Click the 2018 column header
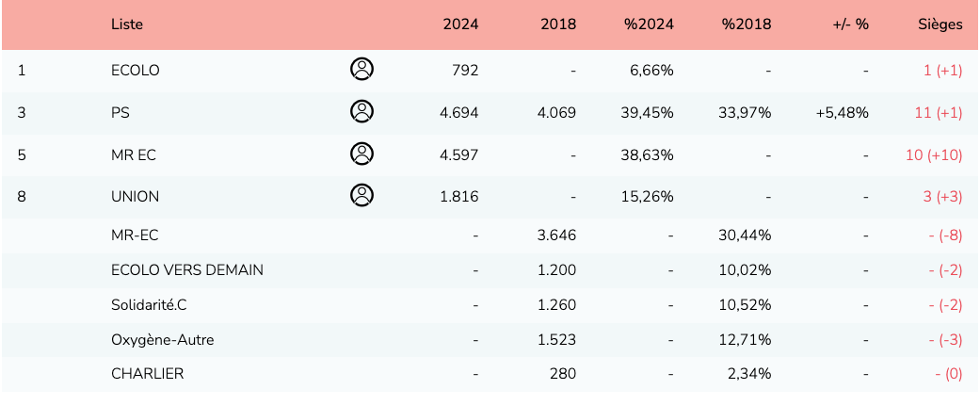The height and width of the screenshot is (406, 980). coord(558,24)
